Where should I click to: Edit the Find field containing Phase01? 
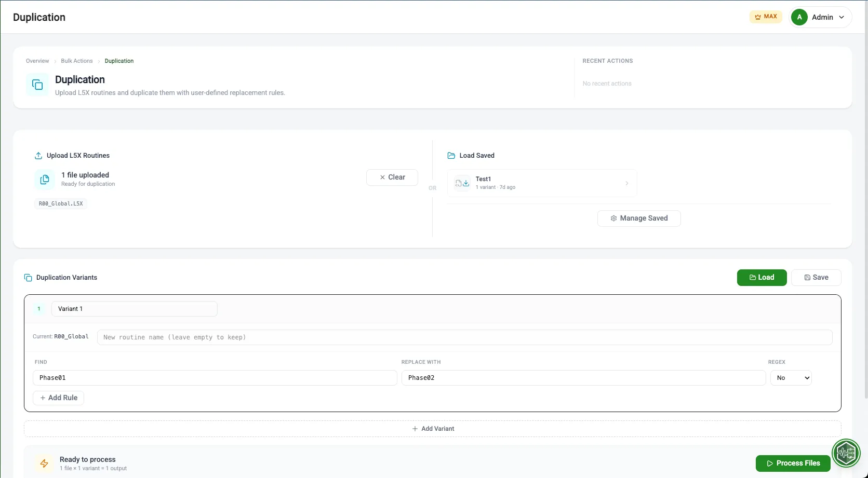[x=215, y=378]
